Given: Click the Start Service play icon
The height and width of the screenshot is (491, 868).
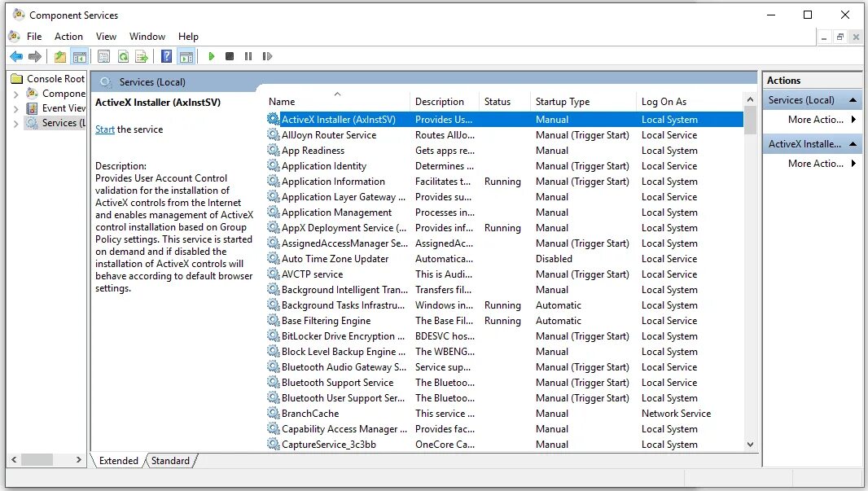Looking at the screenshot, I should [212, 56].
